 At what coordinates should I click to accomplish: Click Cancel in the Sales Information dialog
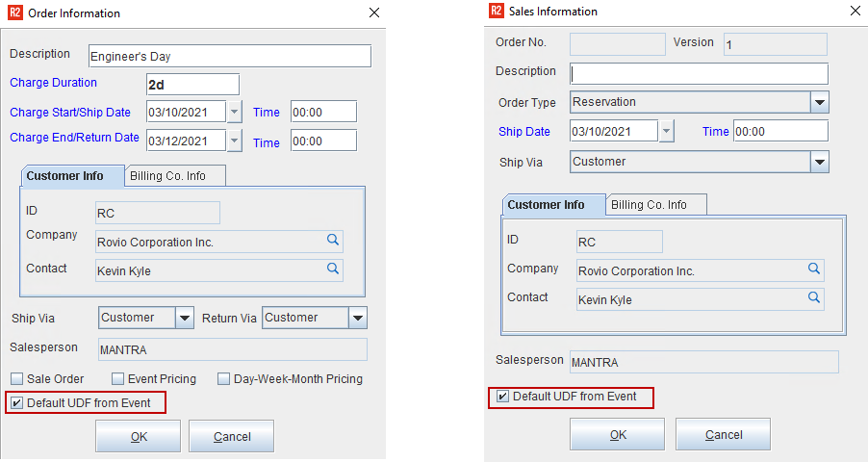723,434
